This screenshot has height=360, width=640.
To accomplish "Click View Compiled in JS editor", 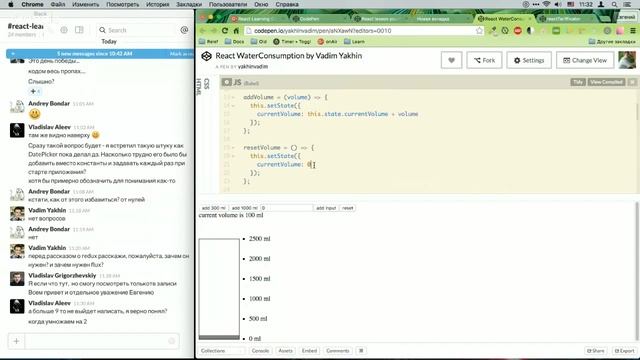I will click(x=606, y=82).
